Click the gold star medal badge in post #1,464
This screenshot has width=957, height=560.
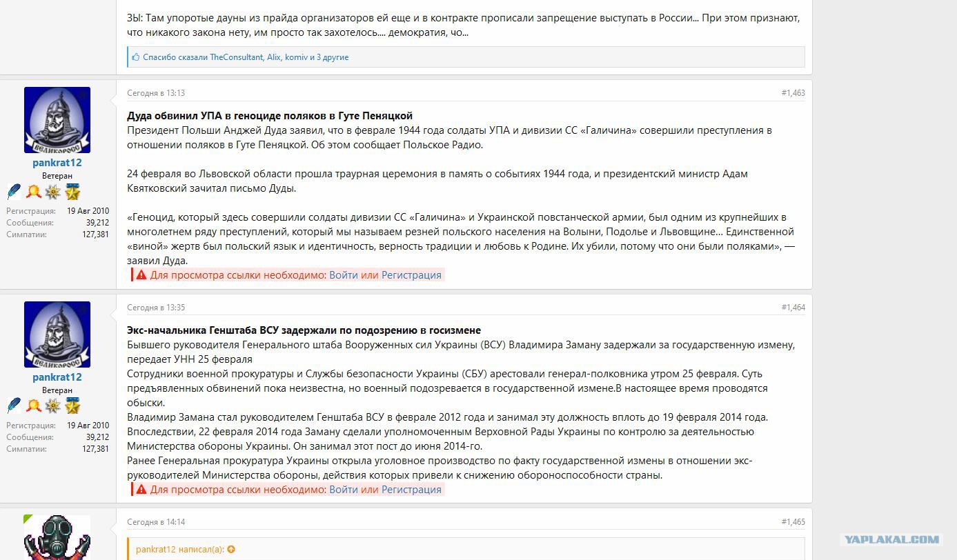(72, 406)
